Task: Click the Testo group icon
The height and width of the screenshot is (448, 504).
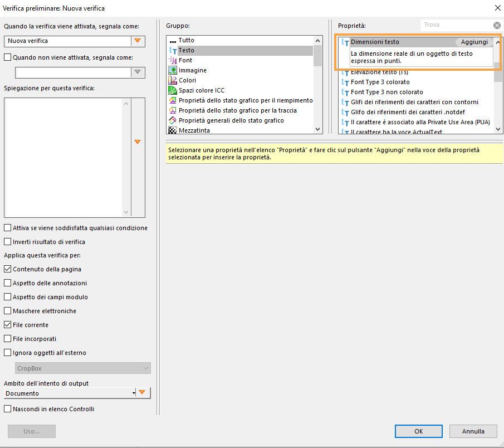Action: coord(173,51)
